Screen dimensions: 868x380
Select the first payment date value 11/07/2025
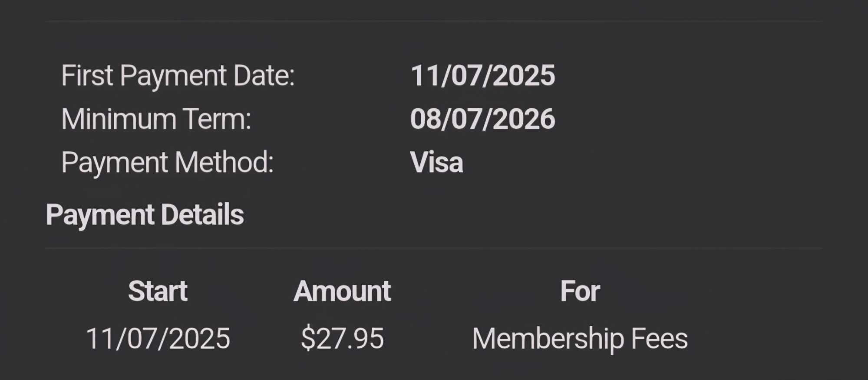[x=482, y=76]
